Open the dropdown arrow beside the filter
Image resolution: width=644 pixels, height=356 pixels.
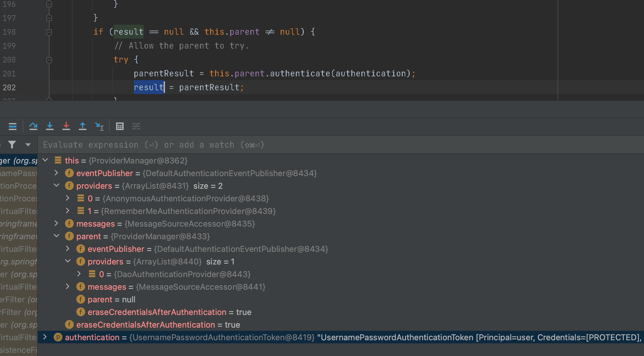click(28, 145)
